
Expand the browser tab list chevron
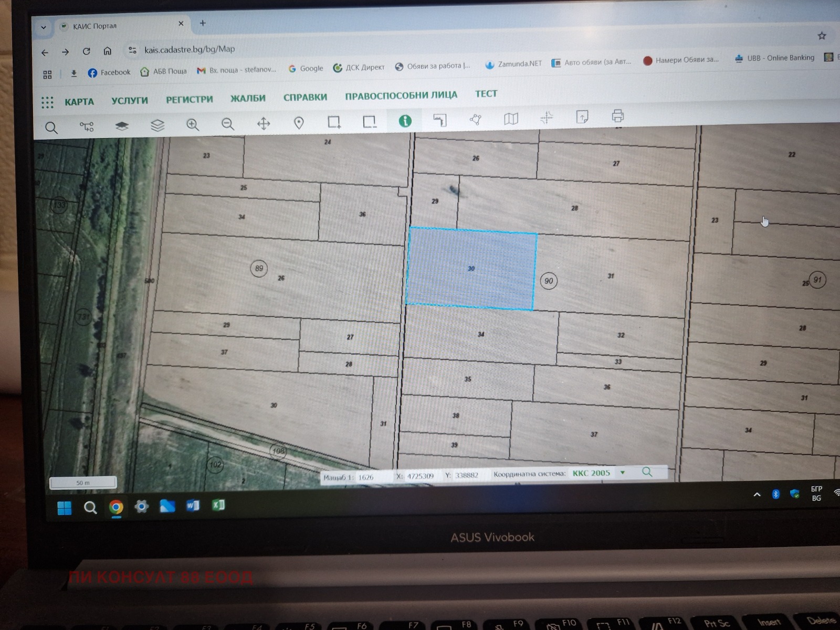tap(44, 27)
